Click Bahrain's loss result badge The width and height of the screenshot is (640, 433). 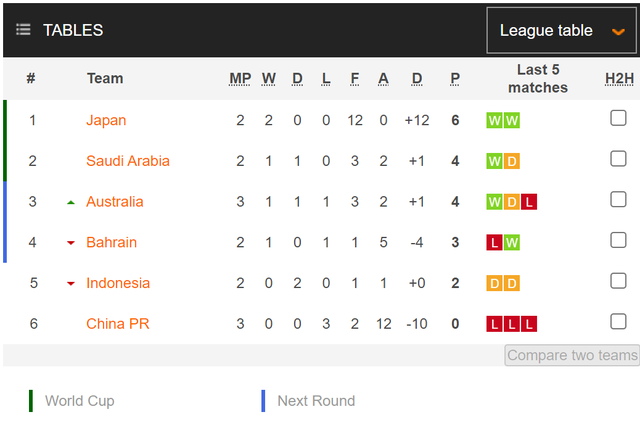point(494,243)
